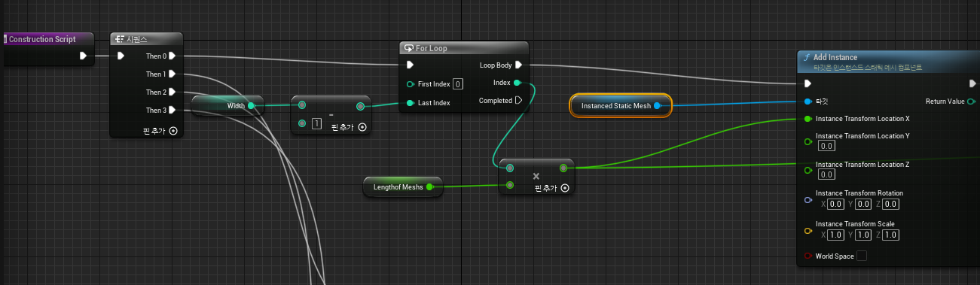This screenshot has width=980, height=285.
Task: Click the multiply node bottom input pin
Action: [x=511, y=184]
